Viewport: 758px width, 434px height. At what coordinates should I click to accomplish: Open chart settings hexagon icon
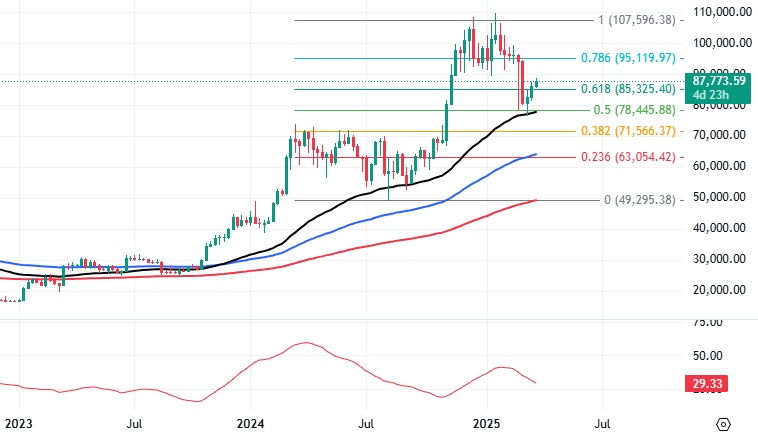723,424
